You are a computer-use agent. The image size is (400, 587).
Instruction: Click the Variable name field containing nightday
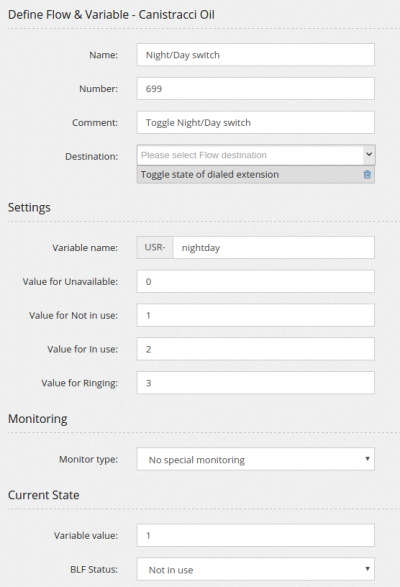click(x=274, y=247)
